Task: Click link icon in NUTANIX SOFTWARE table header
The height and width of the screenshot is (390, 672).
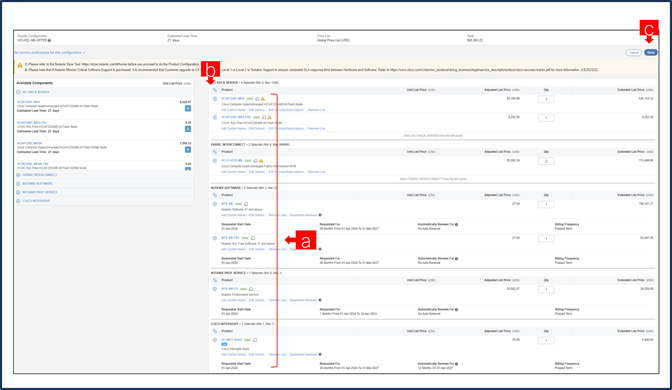Action: tap(215, 195)
